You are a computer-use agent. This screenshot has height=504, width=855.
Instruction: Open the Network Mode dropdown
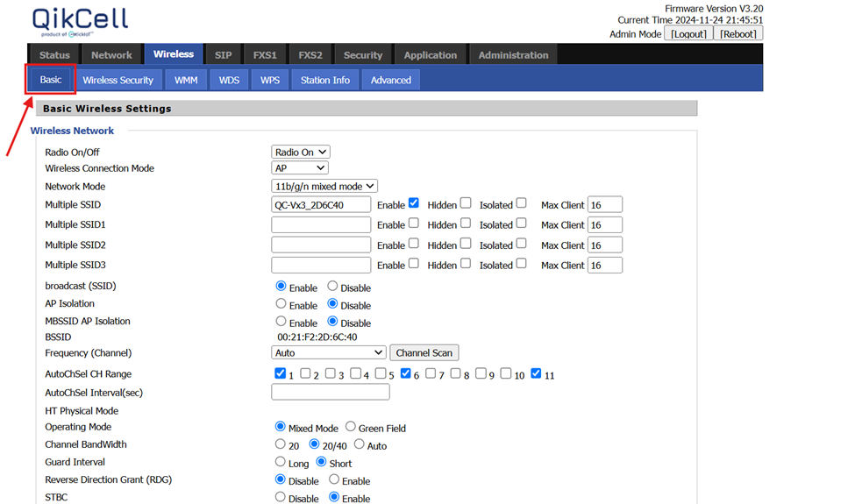[x=324, y=186]
